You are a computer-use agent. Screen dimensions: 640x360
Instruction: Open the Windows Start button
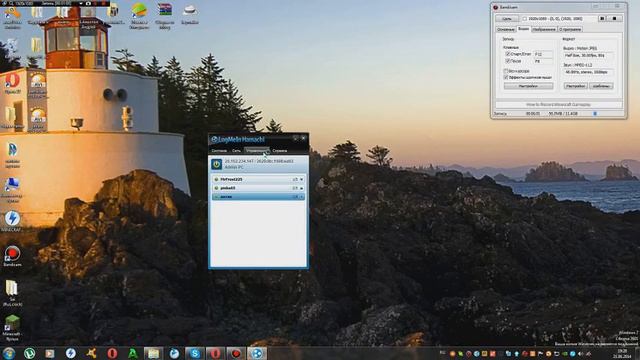[x=9, y=353]
